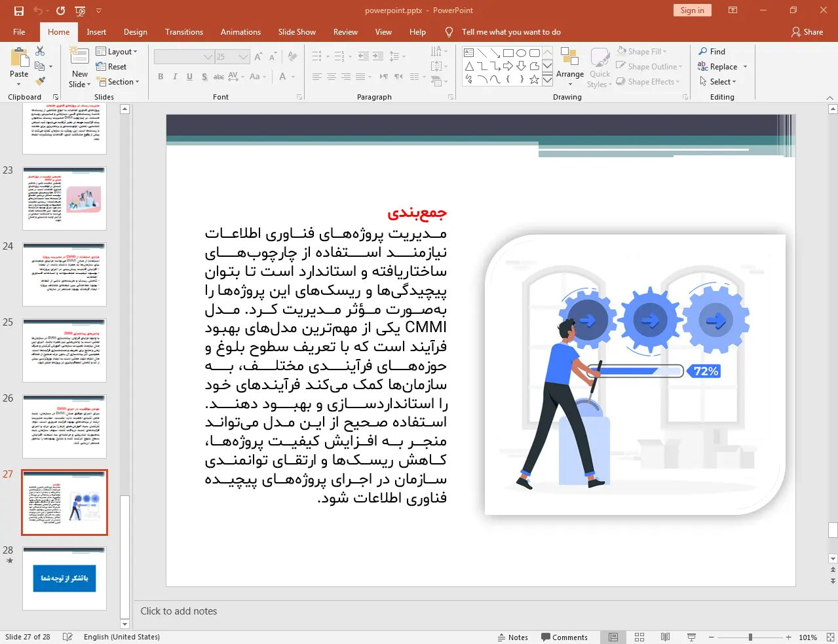
Task: Click the Paste clipboard icon
Action: click(x=19, y=58)
